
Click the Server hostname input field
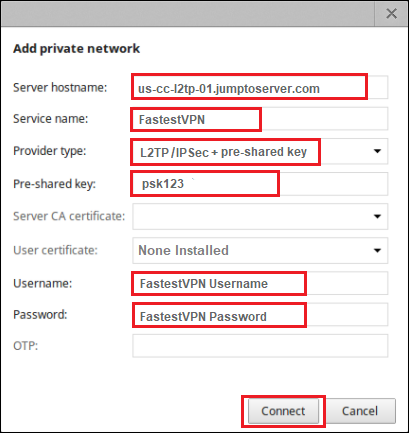coord(260,87)
